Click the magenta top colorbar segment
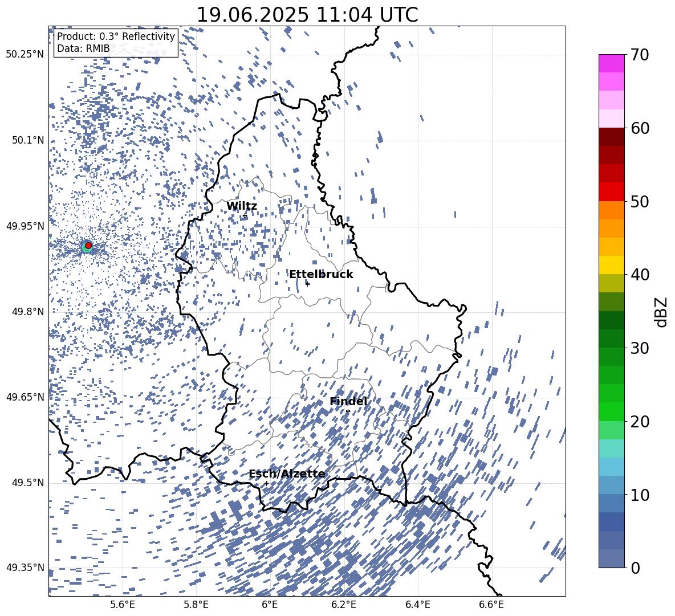Screen dimensions: 675x616 611,63
